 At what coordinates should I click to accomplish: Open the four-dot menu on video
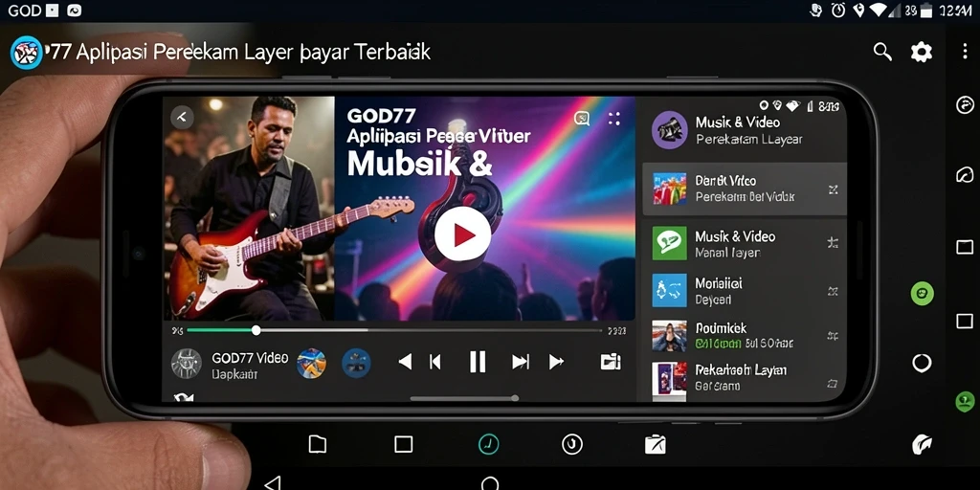pos(614,118)
